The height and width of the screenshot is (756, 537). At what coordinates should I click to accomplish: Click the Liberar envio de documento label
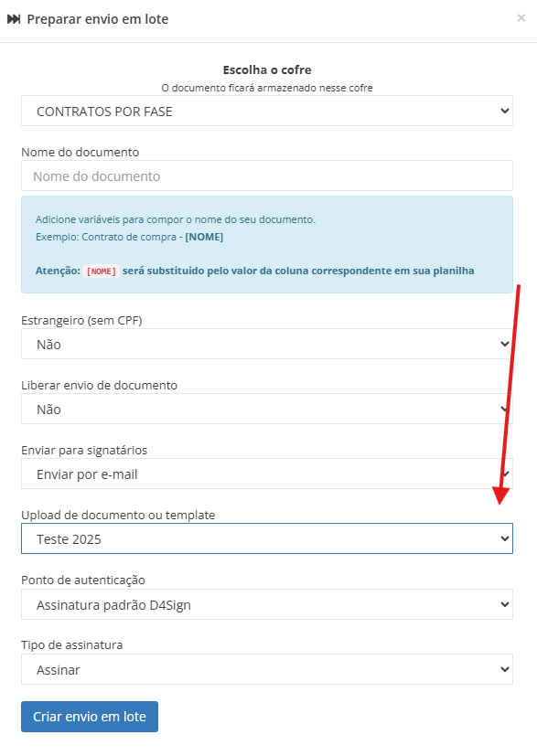100,385
